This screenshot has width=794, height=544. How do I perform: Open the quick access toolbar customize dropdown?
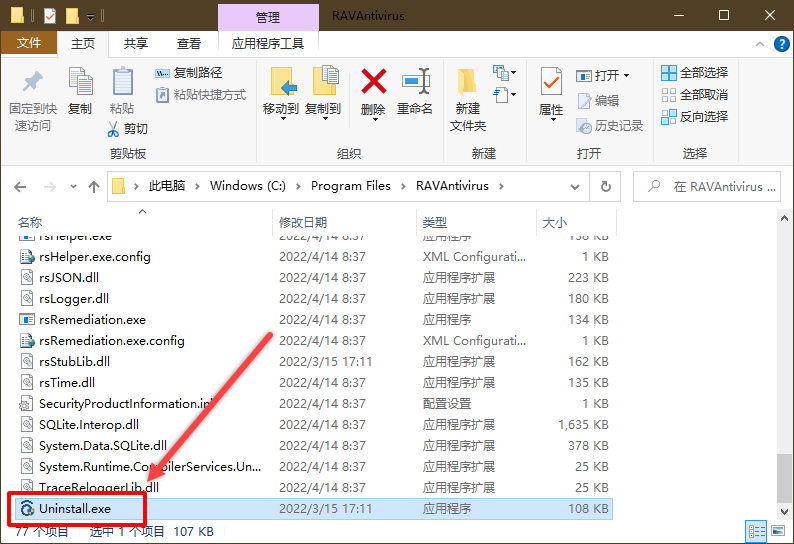click(90, 17)
